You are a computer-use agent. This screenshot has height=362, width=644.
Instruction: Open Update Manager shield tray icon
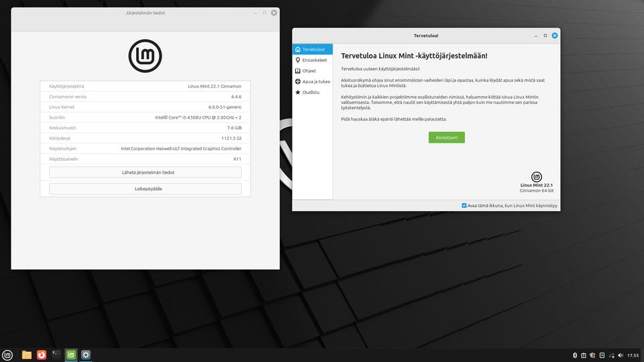592,355
